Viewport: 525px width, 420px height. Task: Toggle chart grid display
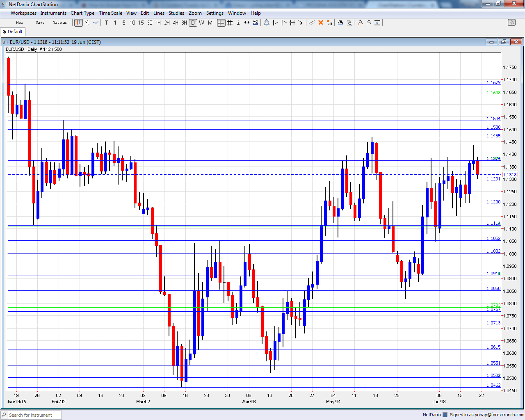pyautogui.click(x=230, y=23)
